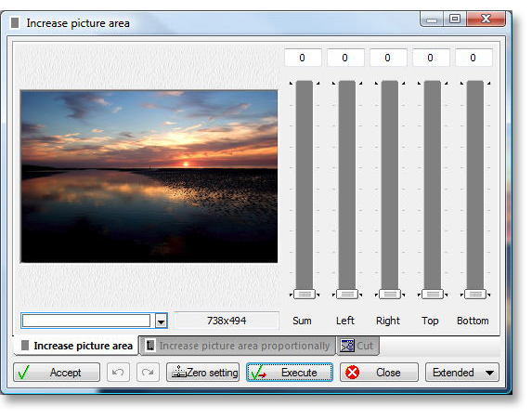
Task: Click the red X icon on Close
Action: click(352, 372)
